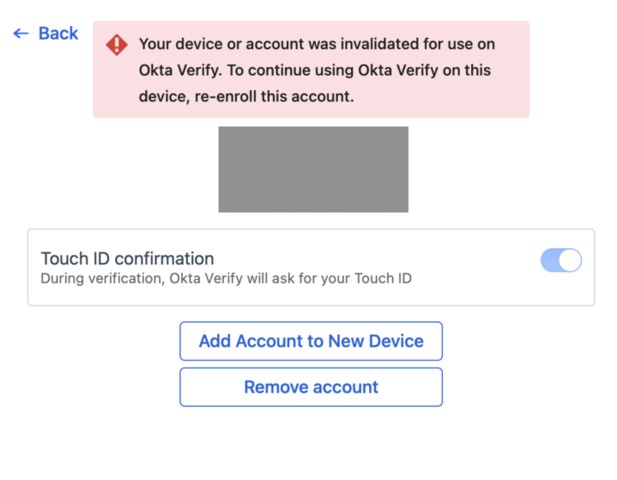Click the gray redacted account image

[313, 169]
